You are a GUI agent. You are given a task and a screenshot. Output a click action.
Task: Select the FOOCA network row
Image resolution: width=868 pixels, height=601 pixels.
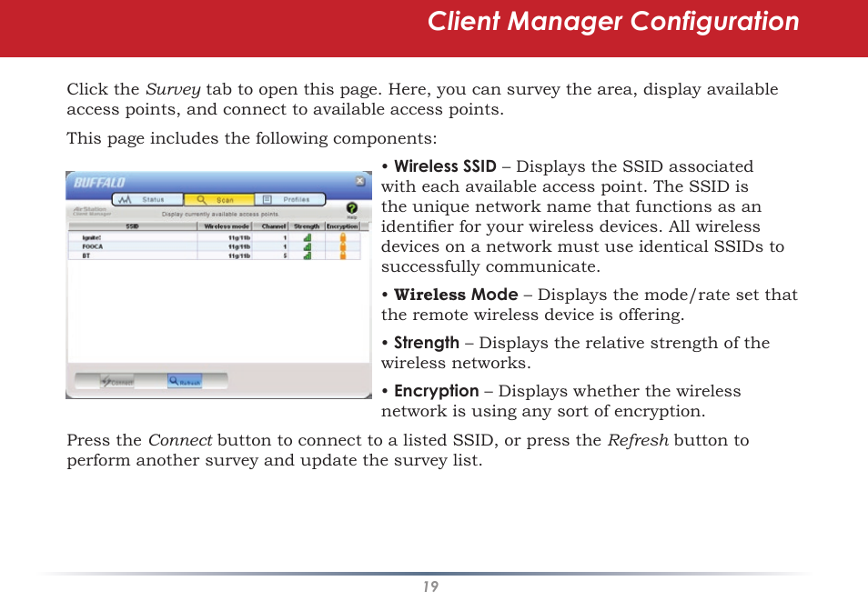tap(215, 246)
